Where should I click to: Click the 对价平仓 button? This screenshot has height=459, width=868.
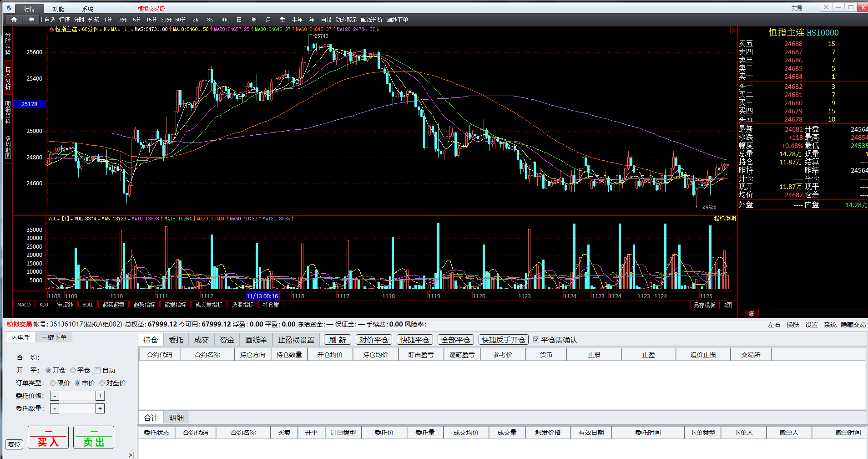(x=374, y=340)
